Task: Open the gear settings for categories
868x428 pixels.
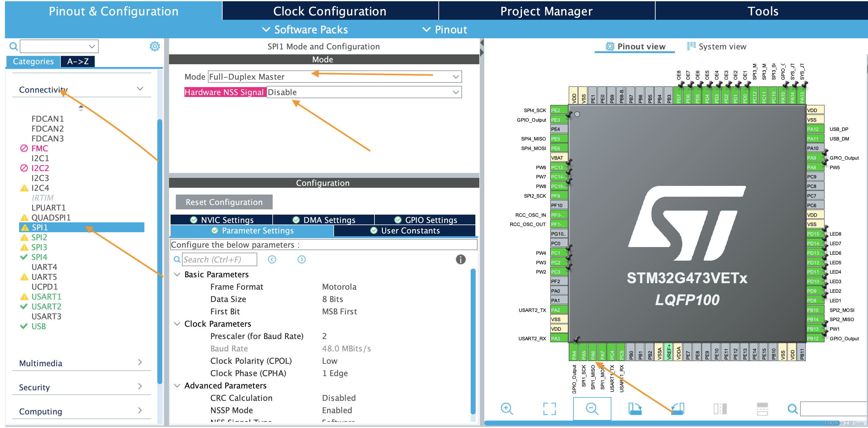Action: [x=155, y=46]
